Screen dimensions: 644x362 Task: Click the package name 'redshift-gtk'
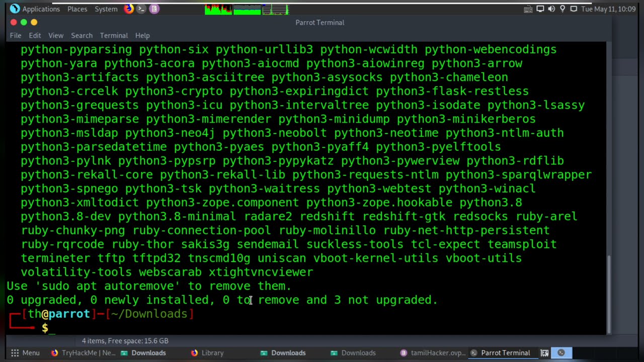pos(405,216)
